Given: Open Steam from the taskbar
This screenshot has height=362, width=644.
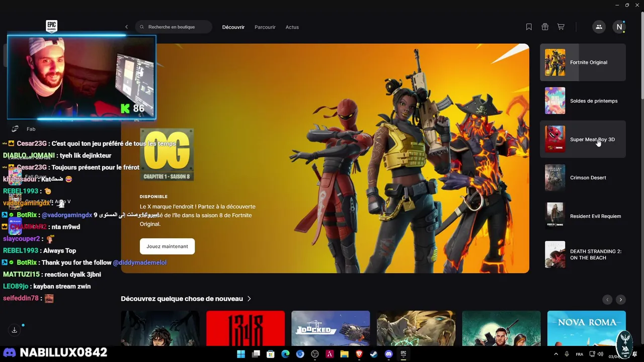Looking at the screenshot, I should click(374, 354).
